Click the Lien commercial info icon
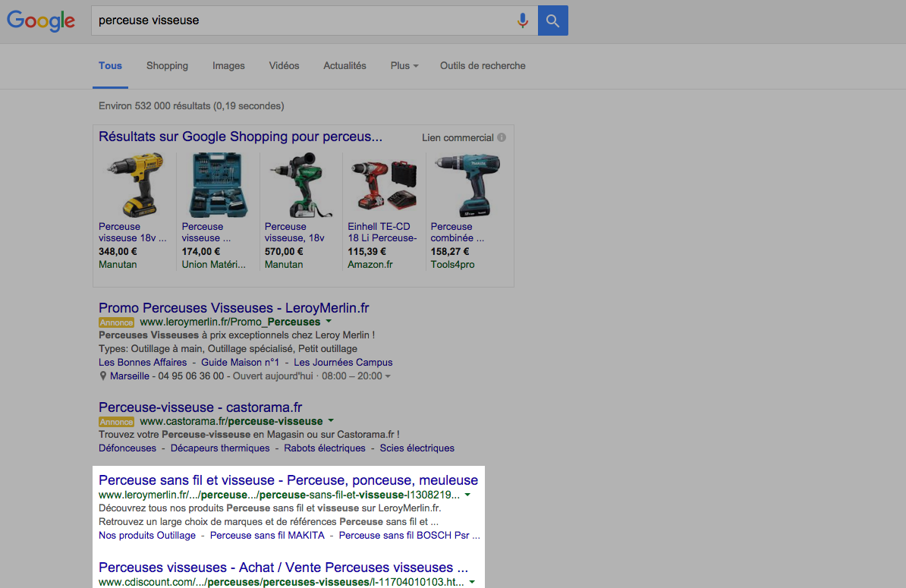This screenshot has width=906, height=588. (x=502, y=137)
